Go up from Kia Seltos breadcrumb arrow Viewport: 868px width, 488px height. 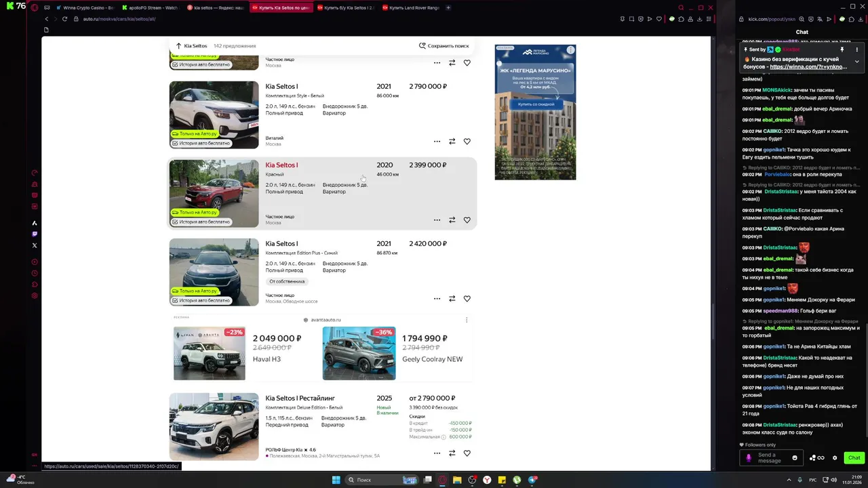tap(178, 46)
